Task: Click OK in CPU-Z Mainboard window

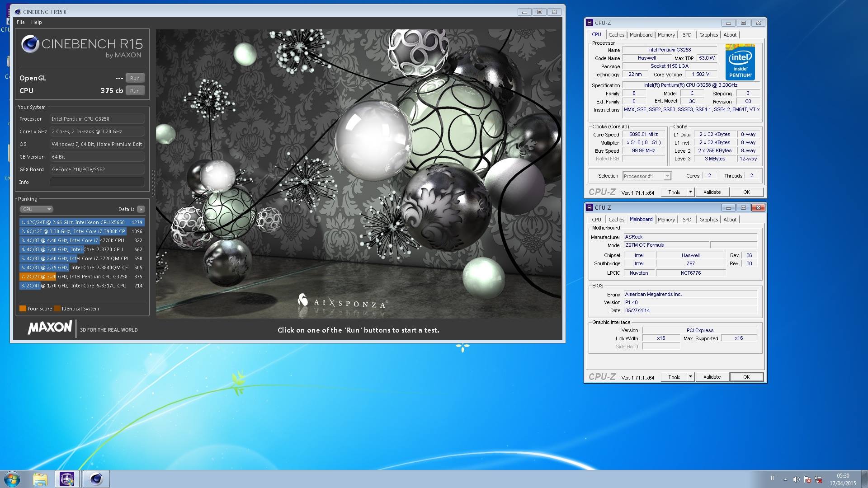Action: click(x=746, y=377)
